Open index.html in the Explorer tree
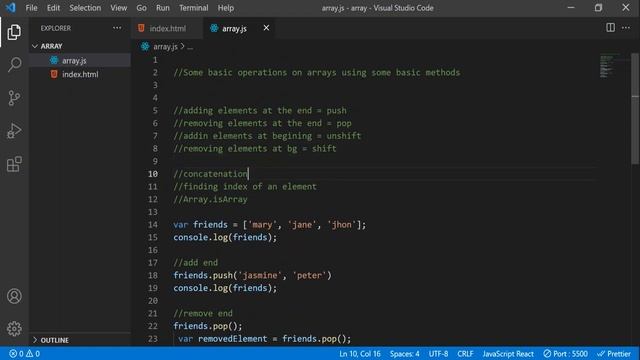Image resolution: width=640 pixels, height=360 pixels. [x=80, y=74]
